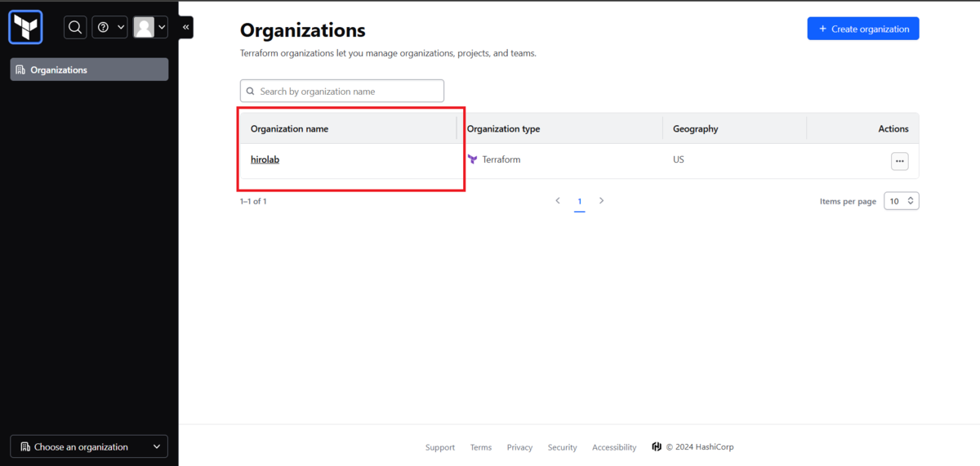Go to the previous page arrow
Image resolution: width=980 pixels, height=466 pixels.
coord(558,200)
